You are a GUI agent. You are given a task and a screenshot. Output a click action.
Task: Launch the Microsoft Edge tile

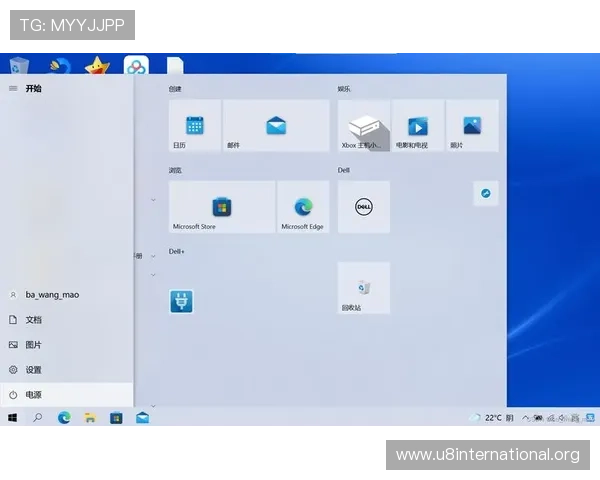[x=303, y=207]
